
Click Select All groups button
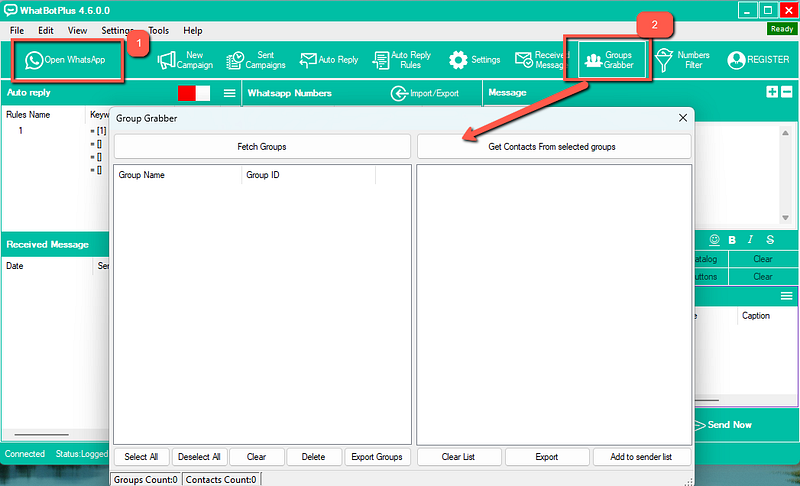(141, 457)
